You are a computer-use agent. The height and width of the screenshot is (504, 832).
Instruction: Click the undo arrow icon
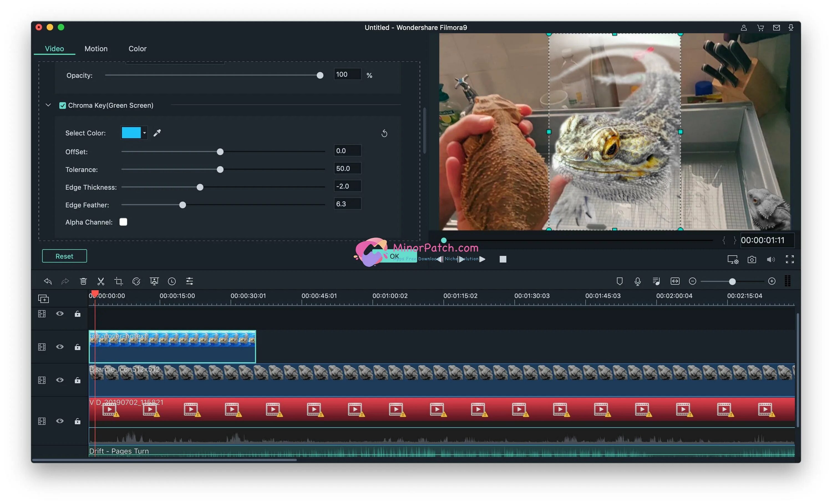[48, 281]
